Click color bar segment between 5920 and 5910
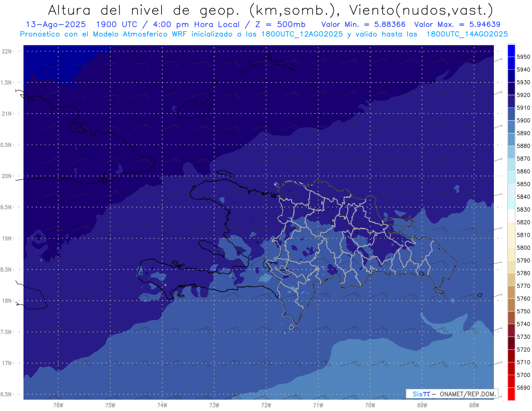 (511, 101)
